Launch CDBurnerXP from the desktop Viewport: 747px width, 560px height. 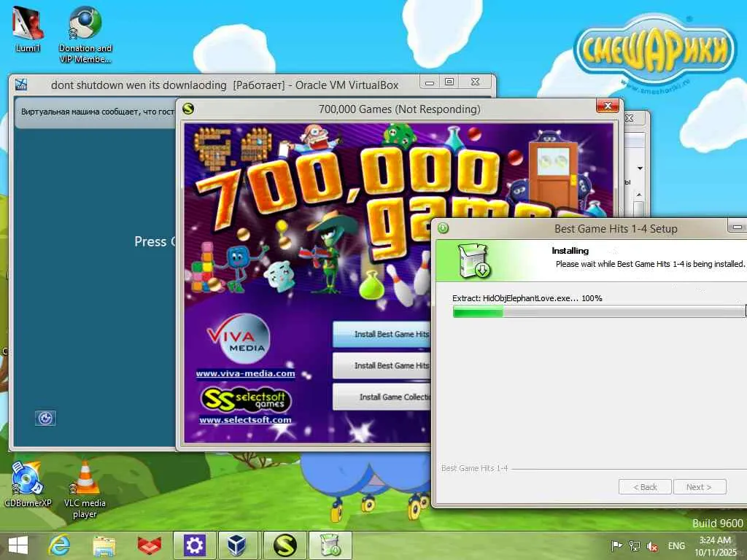click(28, 484)
